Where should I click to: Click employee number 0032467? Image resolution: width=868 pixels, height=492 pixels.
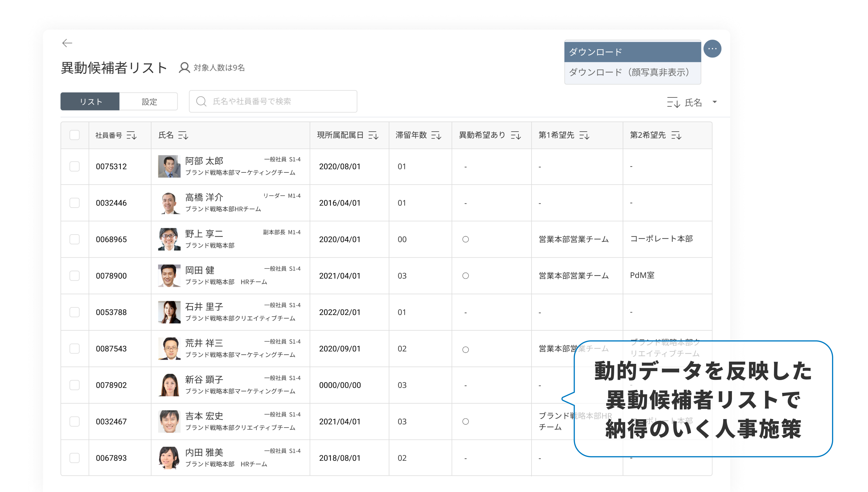coord(111,422)
